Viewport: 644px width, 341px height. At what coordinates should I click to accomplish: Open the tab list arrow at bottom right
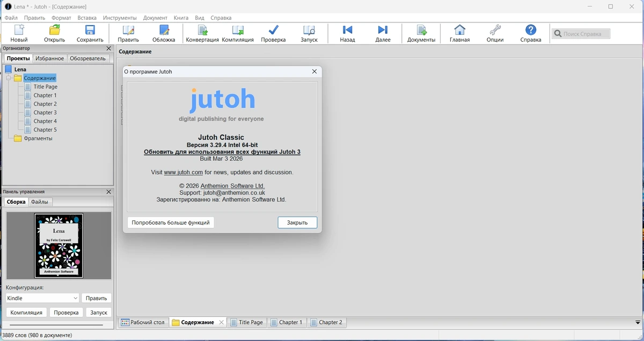(x=637, y=323)
